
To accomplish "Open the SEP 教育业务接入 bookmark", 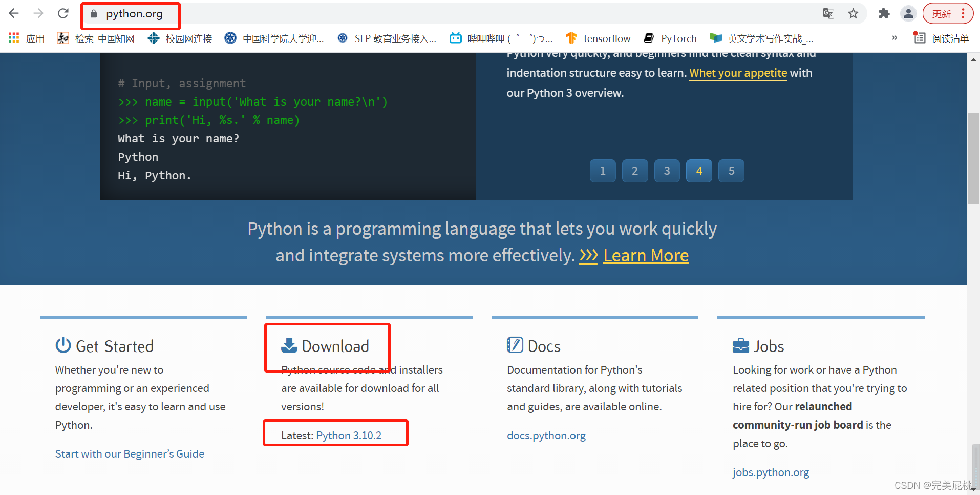I will tap(387, 38).
